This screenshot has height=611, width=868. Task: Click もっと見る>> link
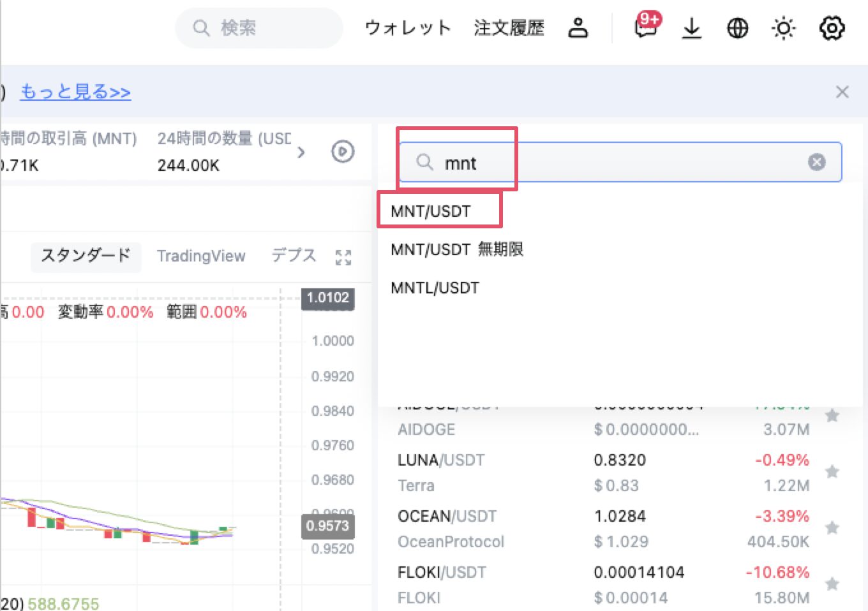tap(75, 92)
